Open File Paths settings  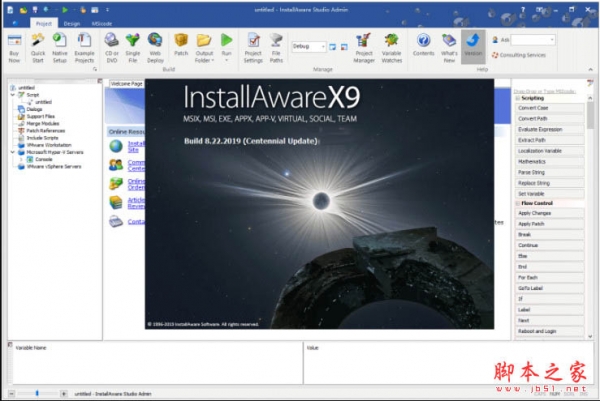click(276, 48)
